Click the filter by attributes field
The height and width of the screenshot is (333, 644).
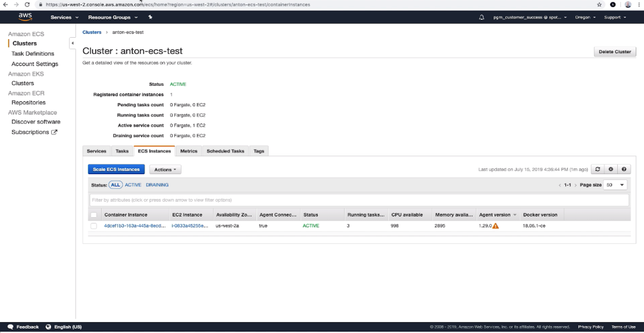click(x=358, y=200)
